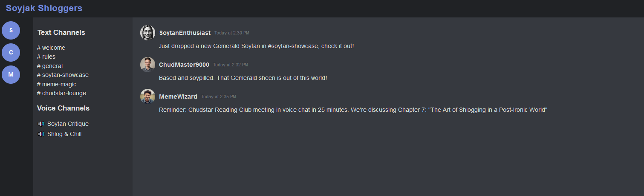Image resolution: width=644 pixels, height=196 pixels.
Task: Join the Soytan Critique voice channel
Action: (x=68, y=124)
